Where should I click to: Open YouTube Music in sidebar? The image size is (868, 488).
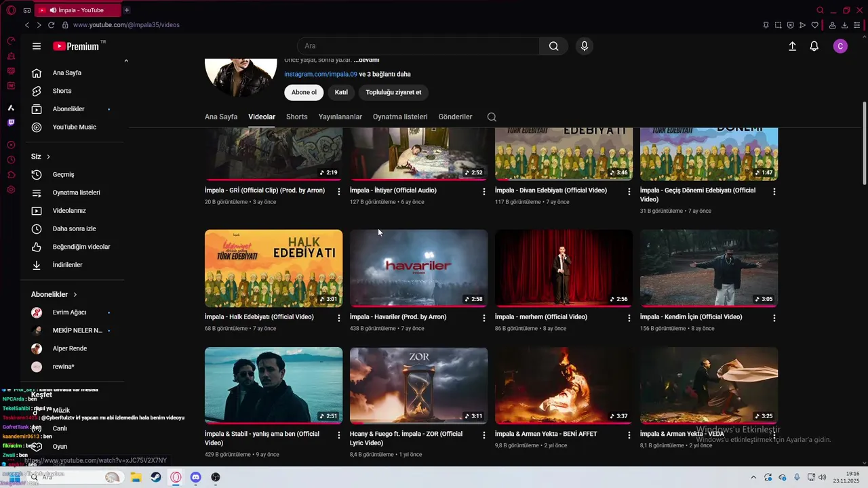pyautogui.click(x=75, y=127)
